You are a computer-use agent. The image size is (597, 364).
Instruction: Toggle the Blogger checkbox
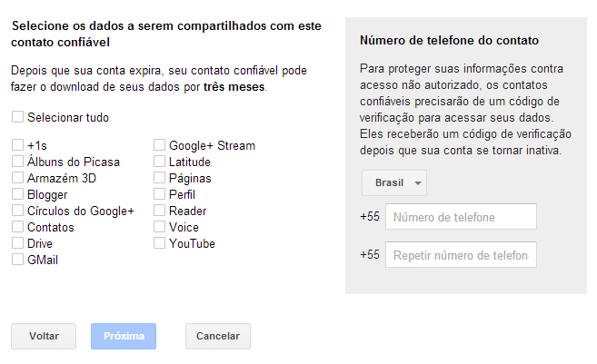click(x=18, y=194)
